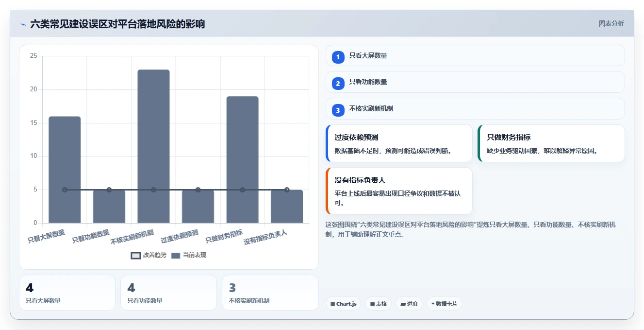The height and width of the screenshot is (330, 644).
Task: Click the number 3 badge icon
Action: click(x=338, y=110)
